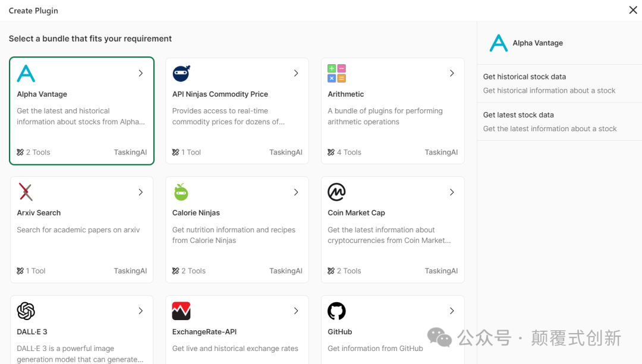Click the 'ExchangeRate-API' card title
642x364 pixels.
[204, 332]
